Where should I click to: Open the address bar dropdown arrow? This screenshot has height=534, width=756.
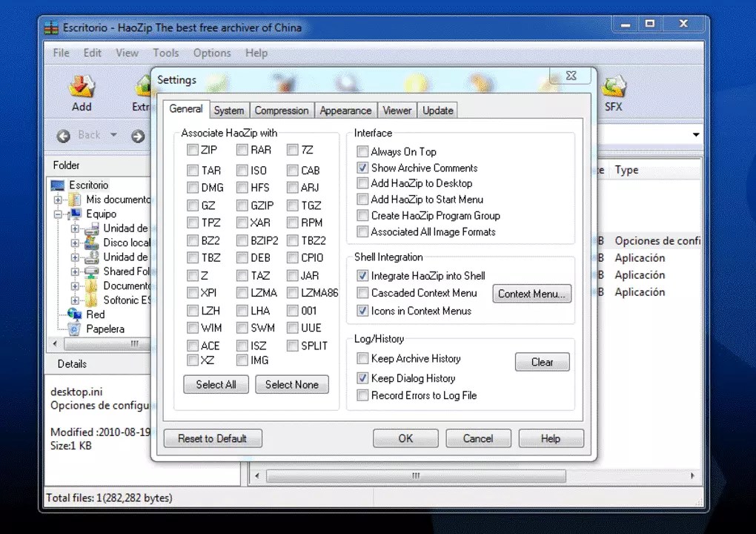(x=696, y=134)
